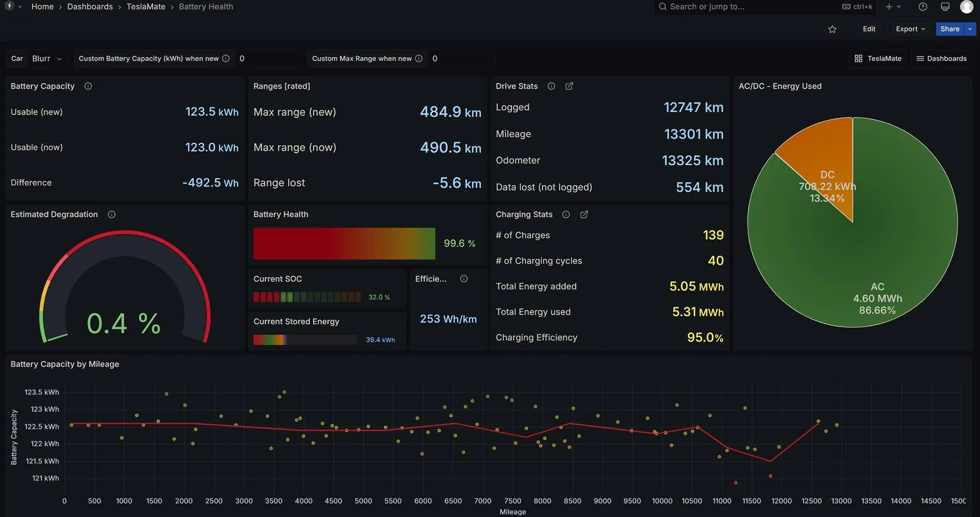980x517 pixels.
Task: Open Drive Stats external link icon
Action: [x=569, y=86]
